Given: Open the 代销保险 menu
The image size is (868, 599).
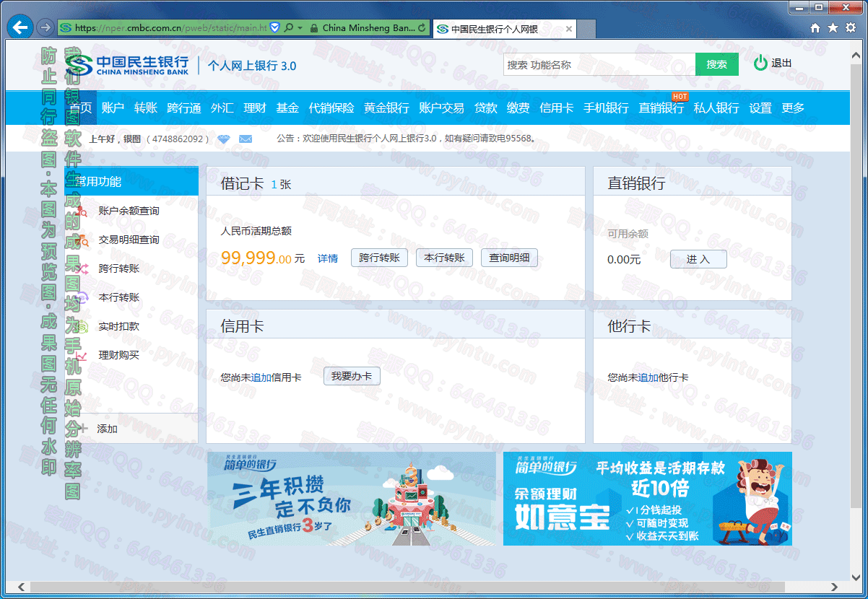Looking at the screenshot, I should [x=331, y=108].
